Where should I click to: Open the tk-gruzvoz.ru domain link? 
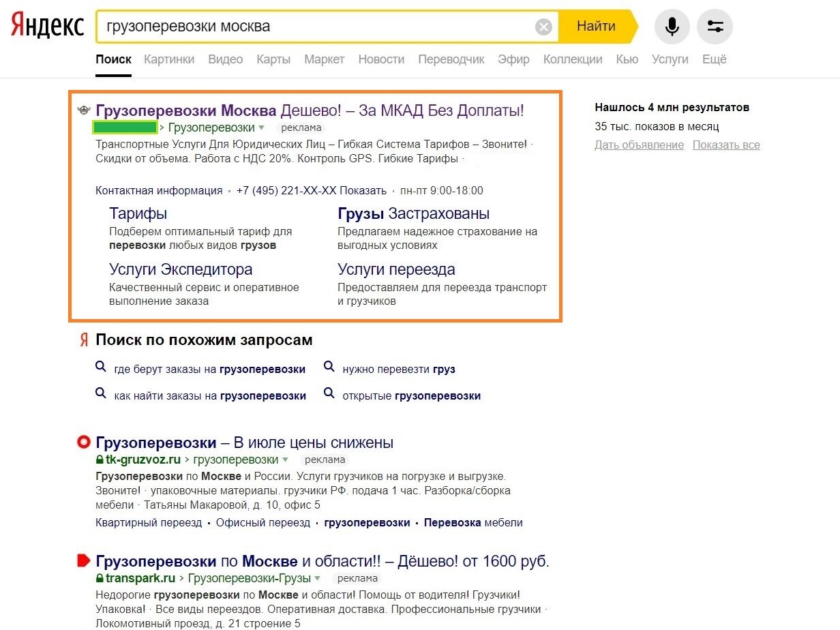point(143,460)
